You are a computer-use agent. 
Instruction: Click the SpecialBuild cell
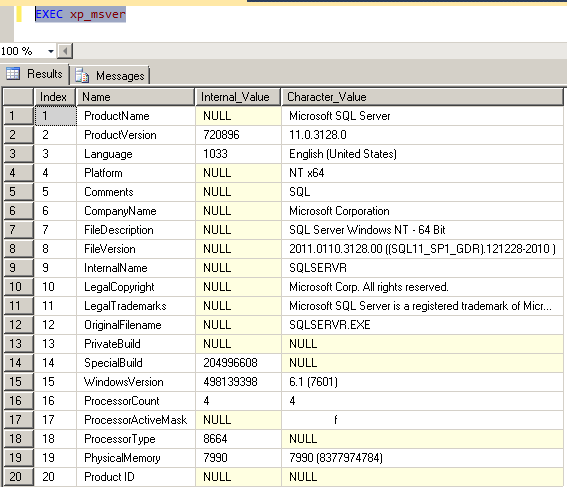[136, 363]
